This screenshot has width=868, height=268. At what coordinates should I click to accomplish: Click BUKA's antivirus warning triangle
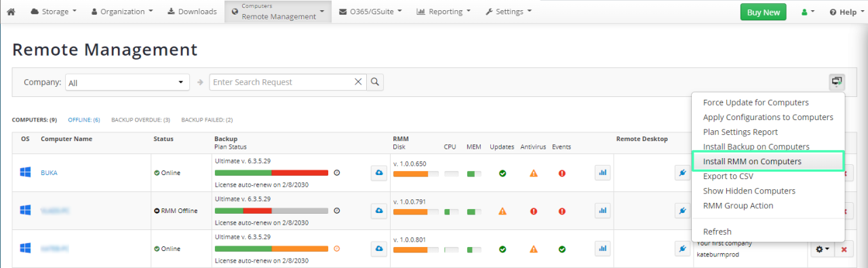tap(534, 173)
